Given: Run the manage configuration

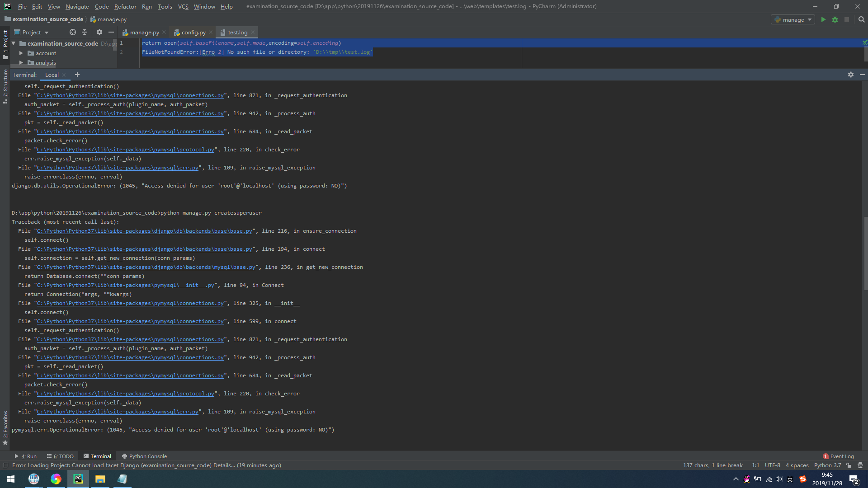Looking at the screenshot, I should click(823, 19).
